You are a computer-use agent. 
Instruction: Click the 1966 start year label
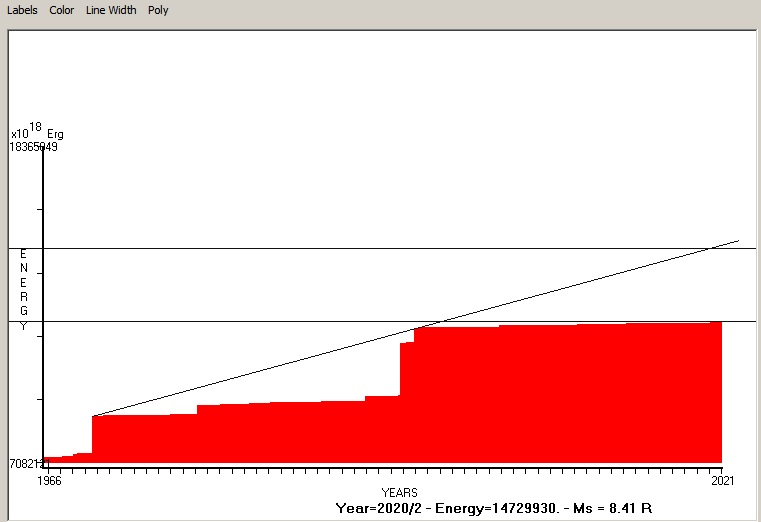click(x=49, y=481)
